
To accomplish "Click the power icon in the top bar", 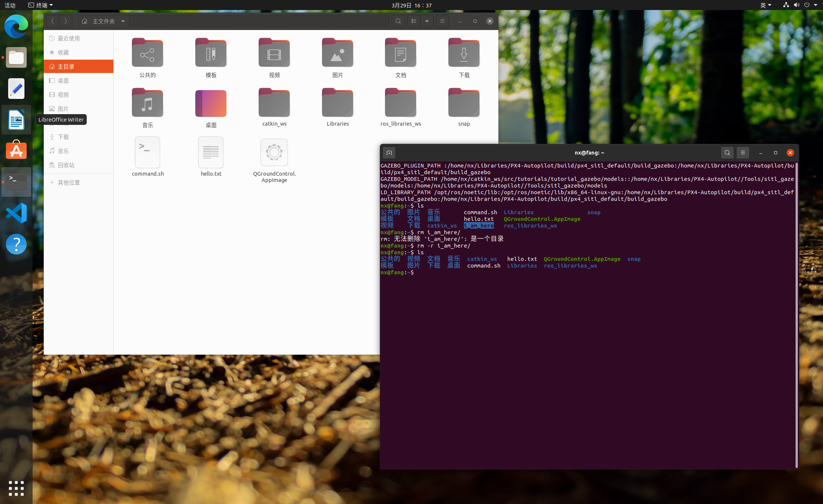I will coord(807,5).
